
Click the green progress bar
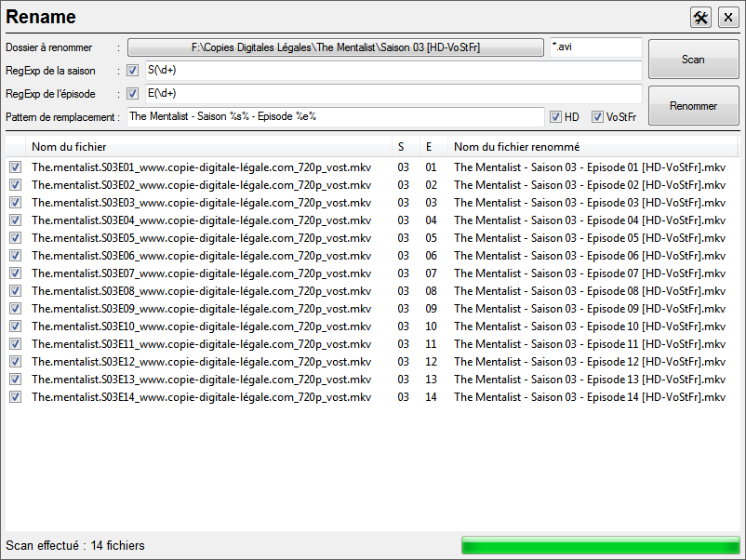[x=600, y=545]
